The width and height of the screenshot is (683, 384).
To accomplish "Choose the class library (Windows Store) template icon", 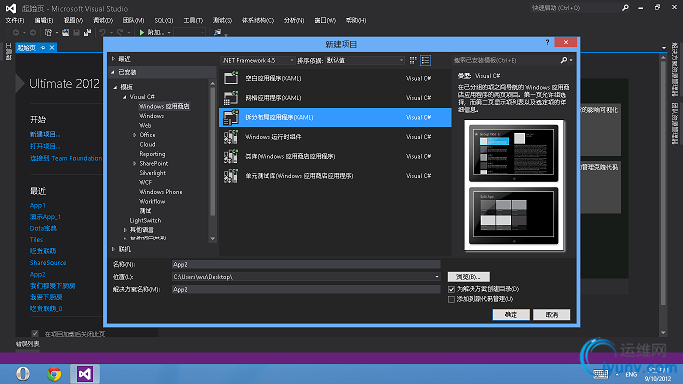I will [230, 156].
